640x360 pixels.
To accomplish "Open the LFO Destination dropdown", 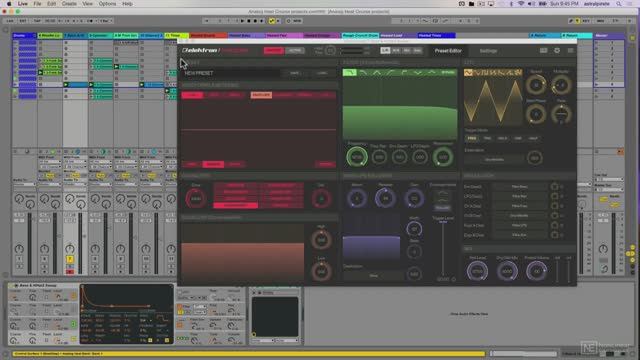I will 494,159.
